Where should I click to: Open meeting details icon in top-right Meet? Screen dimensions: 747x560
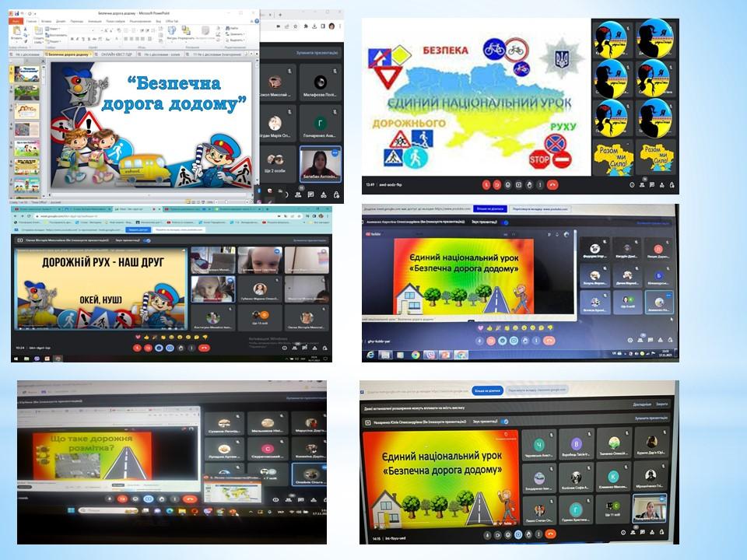coord(632,185)
